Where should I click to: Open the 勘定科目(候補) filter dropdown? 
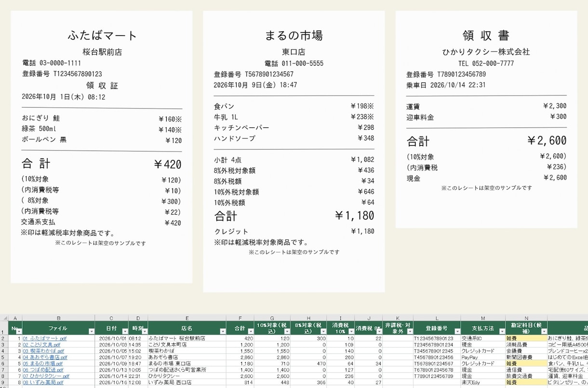[543, 332]
